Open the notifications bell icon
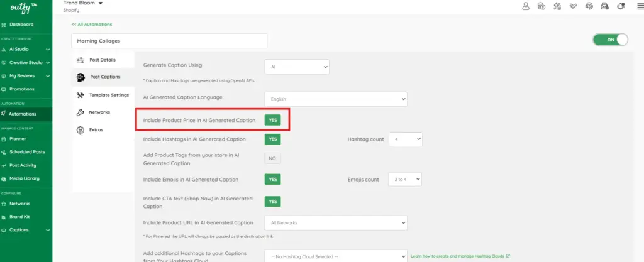 tap(621, 6)
